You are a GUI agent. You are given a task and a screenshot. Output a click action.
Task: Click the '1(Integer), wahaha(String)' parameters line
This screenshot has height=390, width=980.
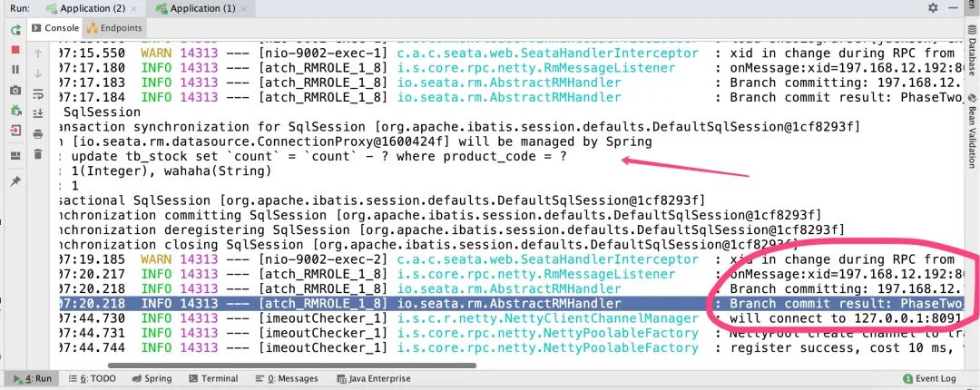(171, 171)
